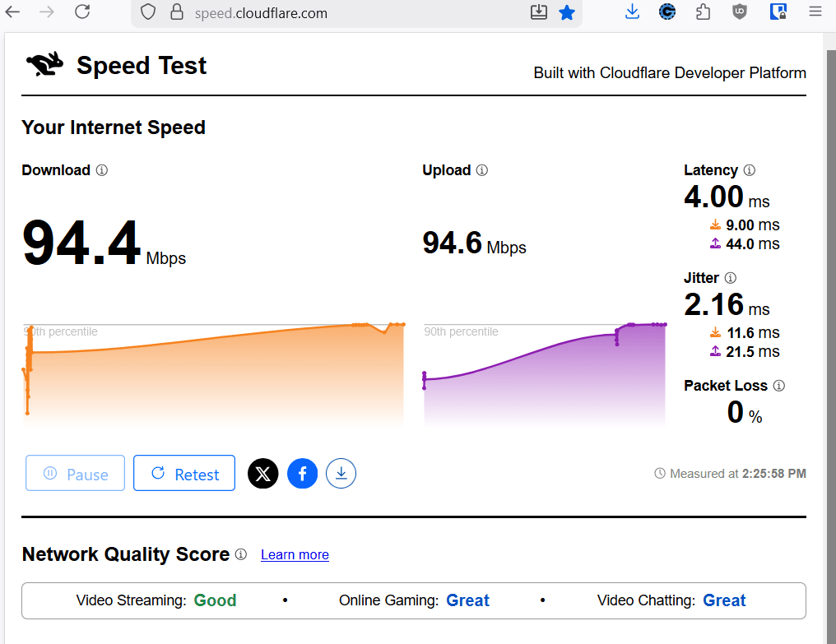Open the extensions puzzle-piece menu
This screenshot has height=644, width=836.
pyautogui.click(x=703, y=12)
